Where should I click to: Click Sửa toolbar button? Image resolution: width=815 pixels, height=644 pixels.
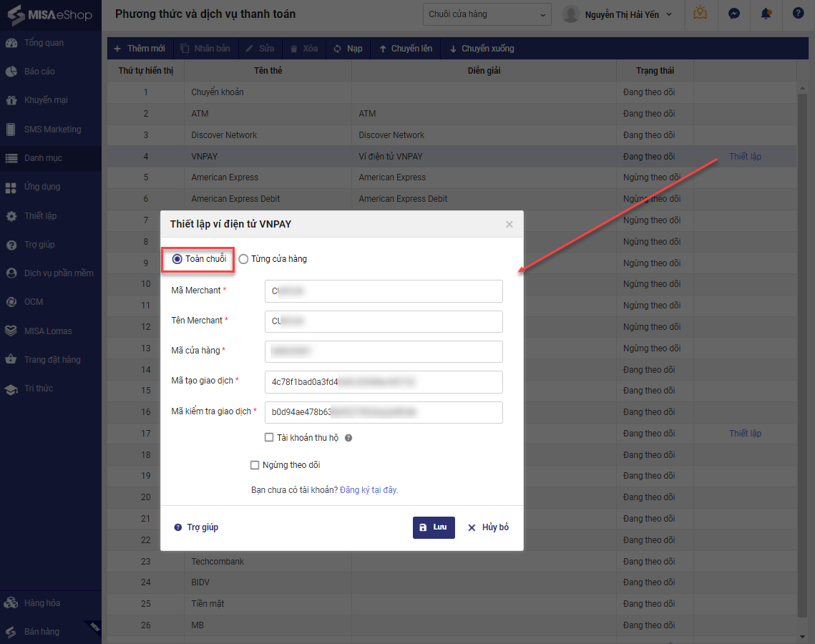[260, 49]
